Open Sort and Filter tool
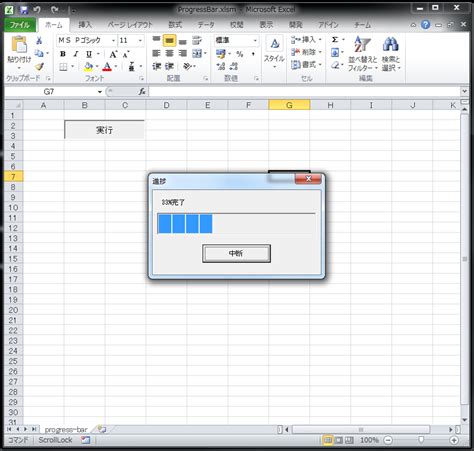Viewport: 474px width, 451px height. pyautogui.click(x=362, y=53)
